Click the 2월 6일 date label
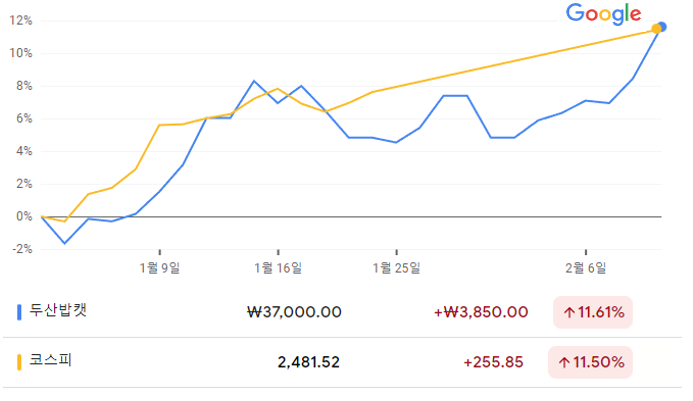Image resolution: width=693 pixels, height=401 pixels. pyautogui.click(x=585, y=267)
